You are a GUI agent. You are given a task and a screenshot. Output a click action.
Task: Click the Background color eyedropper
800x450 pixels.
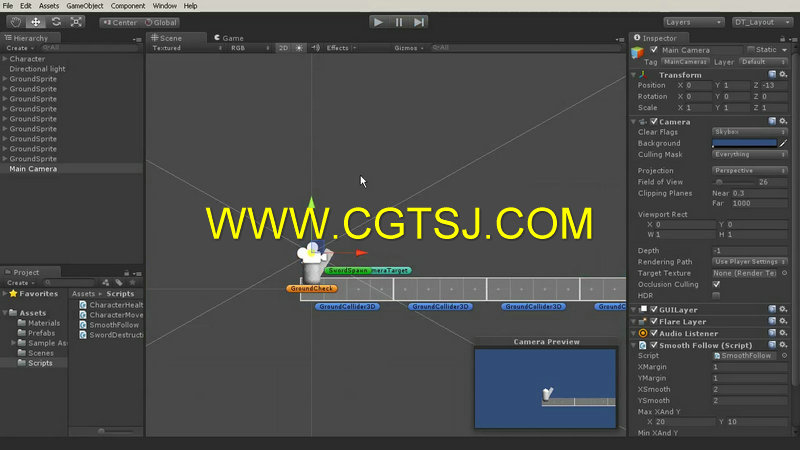[783, 143]
